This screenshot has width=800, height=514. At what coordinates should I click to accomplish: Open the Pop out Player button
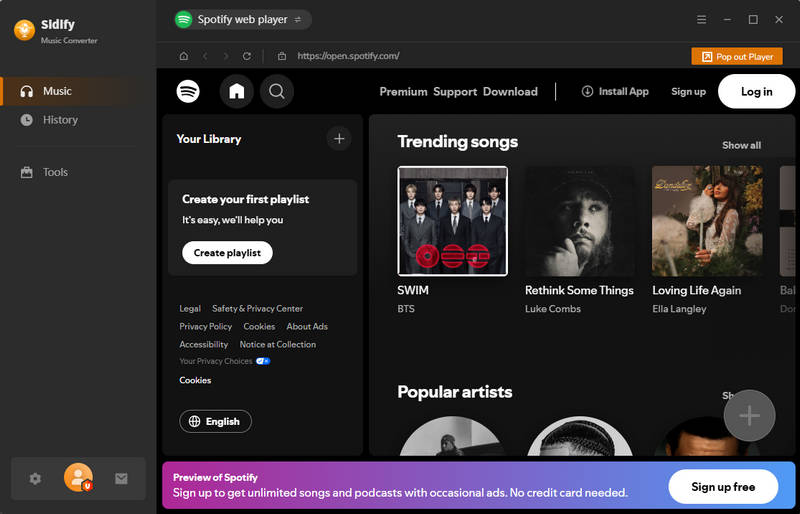[737, 57]
